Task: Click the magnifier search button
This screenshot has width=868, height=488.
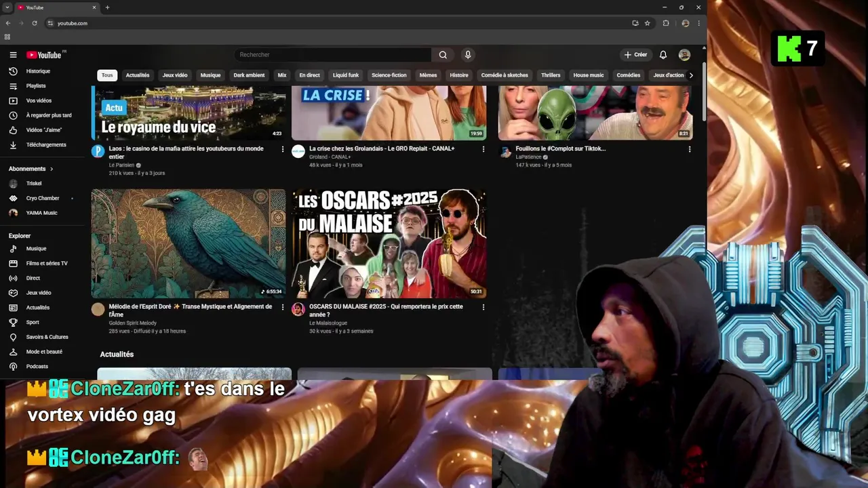Action: tap(443, 55)
